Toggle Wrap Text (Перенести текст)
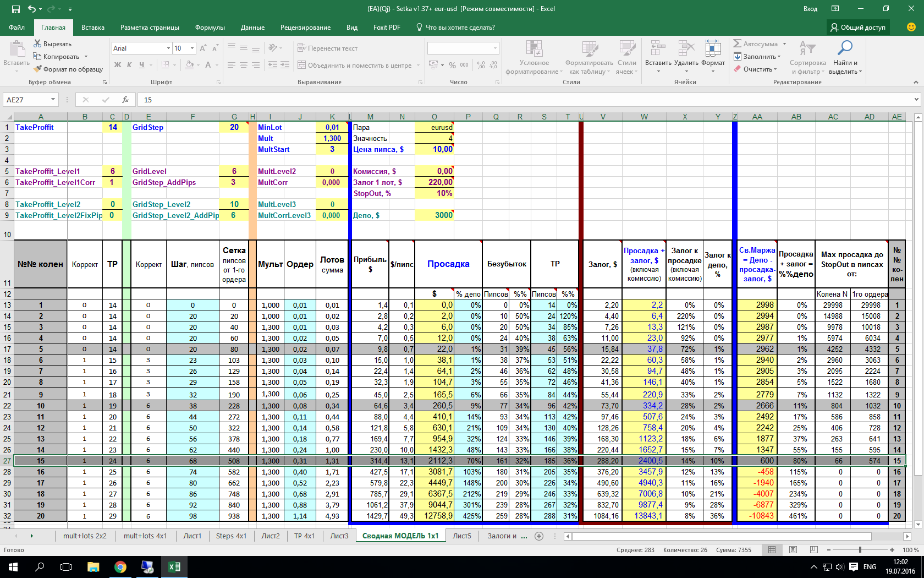 click(327, 48)
